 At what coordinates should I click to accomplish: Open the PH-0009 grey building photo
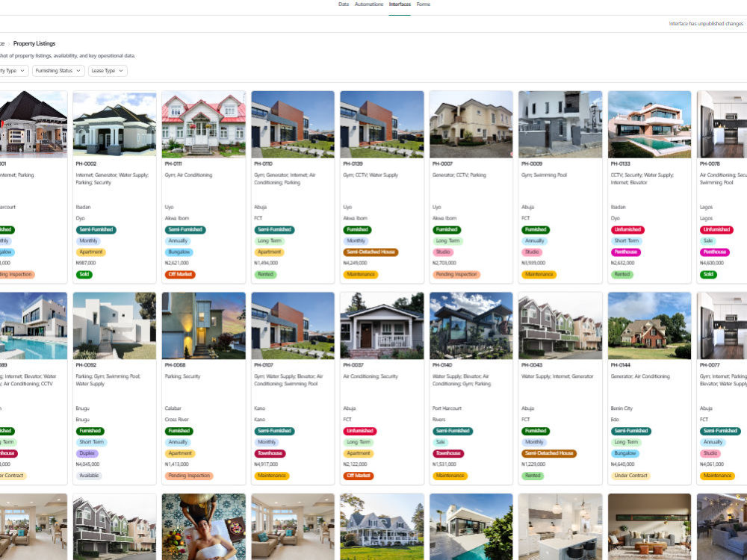pos(560,124)
